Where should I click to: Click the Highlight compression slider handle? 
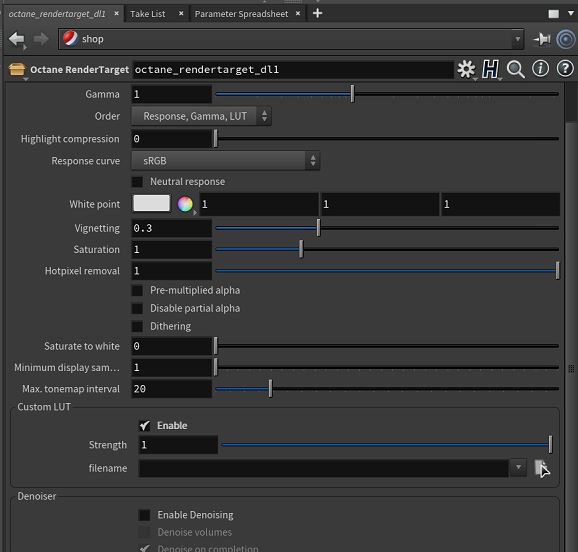tap(216, 139)
